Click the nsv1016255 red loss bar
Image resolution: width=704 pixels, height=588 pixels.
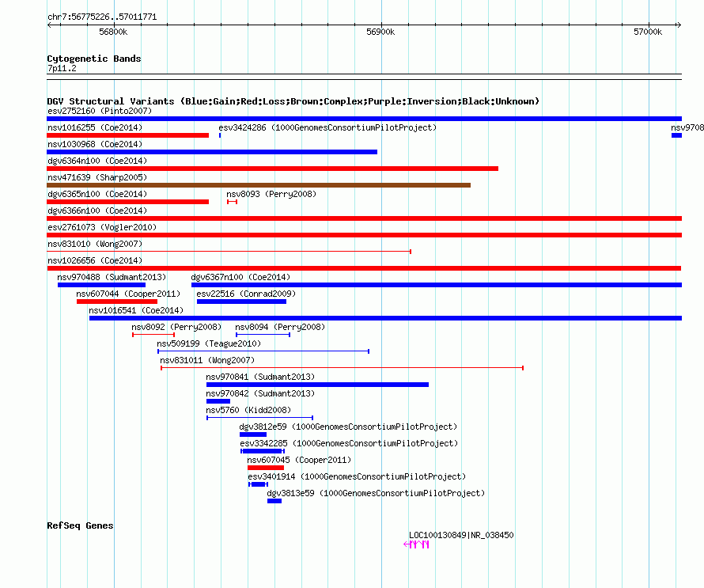tap(127, 135)
